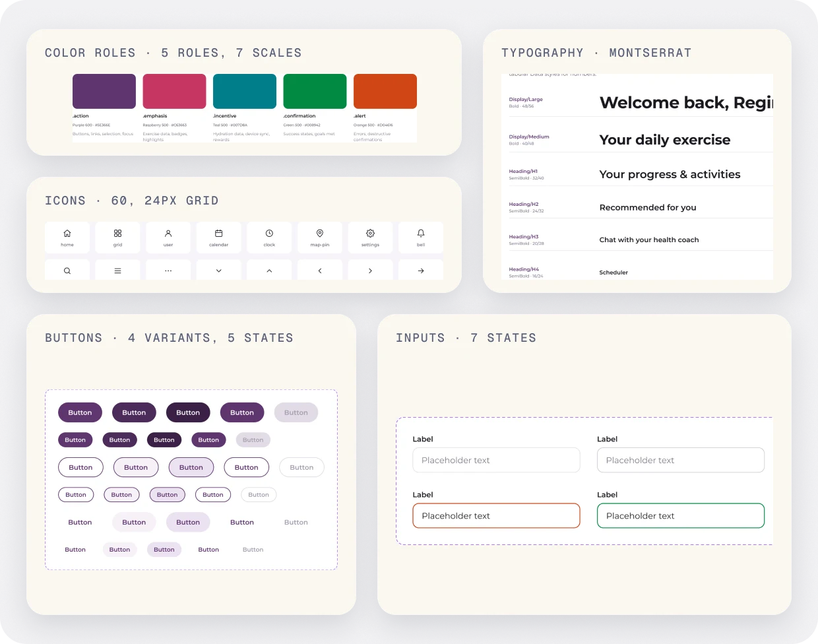The height and width of the screenshot is (644, 818).
Task: Click the first large filled purple Button
Action: click(x=80, y=412)
